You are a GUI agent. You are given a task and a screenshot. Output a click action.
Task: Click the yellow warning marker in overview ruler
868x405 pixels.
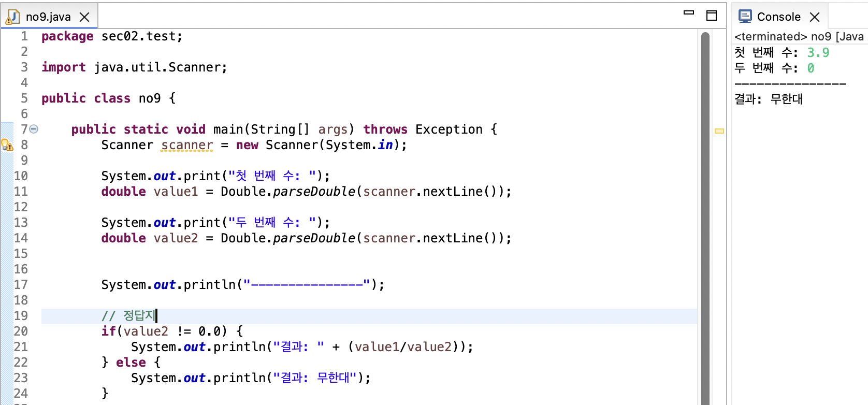(x=719, y=131)
